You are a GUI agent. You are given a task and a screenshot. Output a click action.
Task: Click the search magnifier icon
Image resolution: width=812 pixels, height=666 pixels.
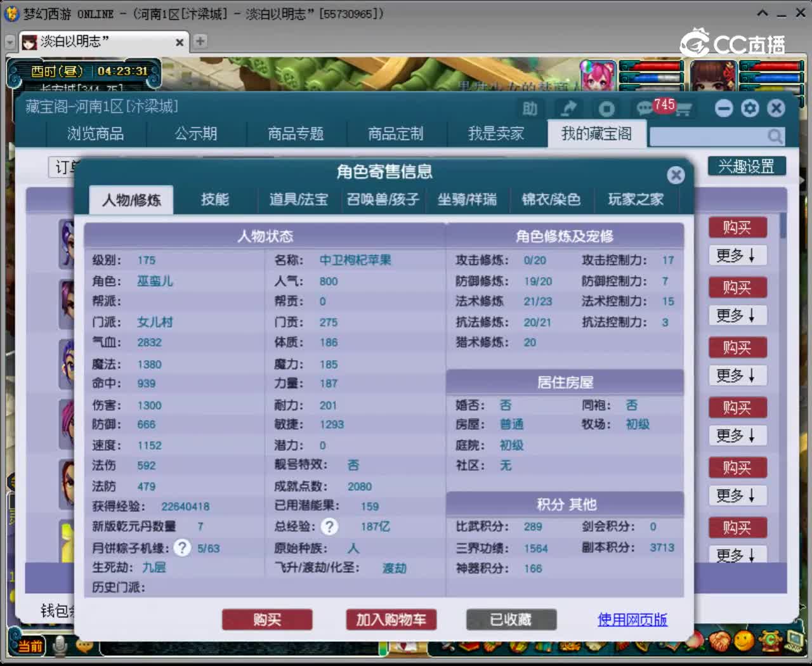click(x=775, y=136)
